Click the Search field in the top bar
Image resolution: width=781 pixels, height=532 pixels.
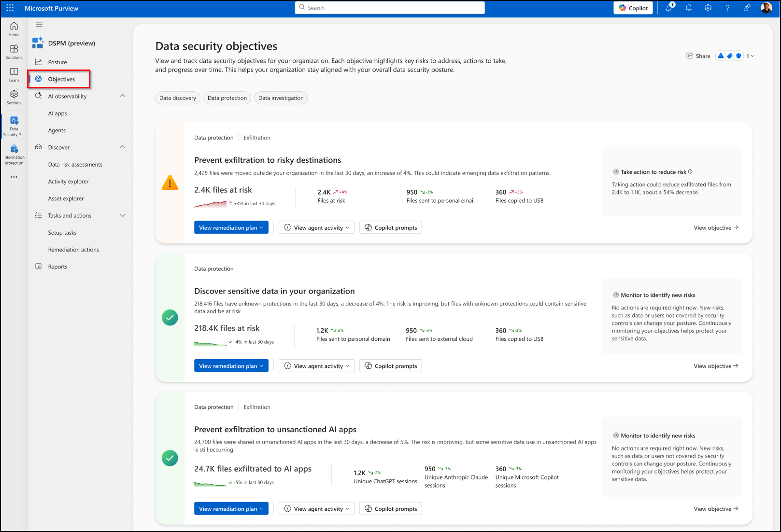tap(389, 8)
